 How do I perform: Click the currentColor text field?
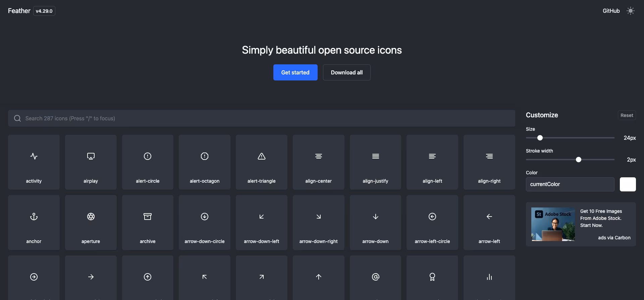click(570, 184)
